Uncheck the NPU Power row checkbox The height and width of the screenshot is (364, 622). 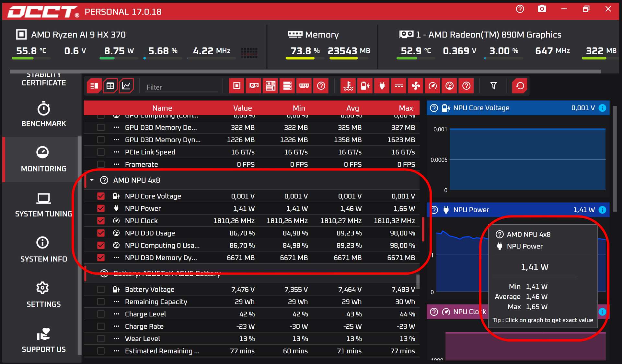(x=101, y=208)
